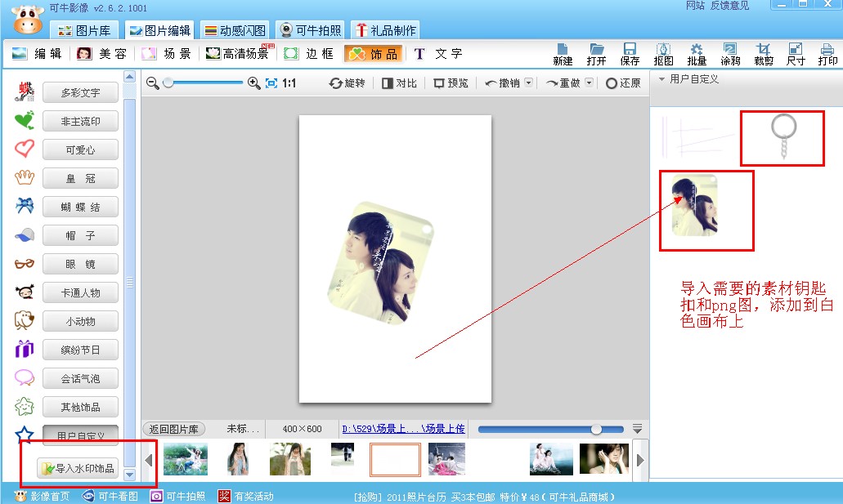Screen dimensions: 843x504
Task: Open 预览 preview mode
Action: tap(451, 83)
